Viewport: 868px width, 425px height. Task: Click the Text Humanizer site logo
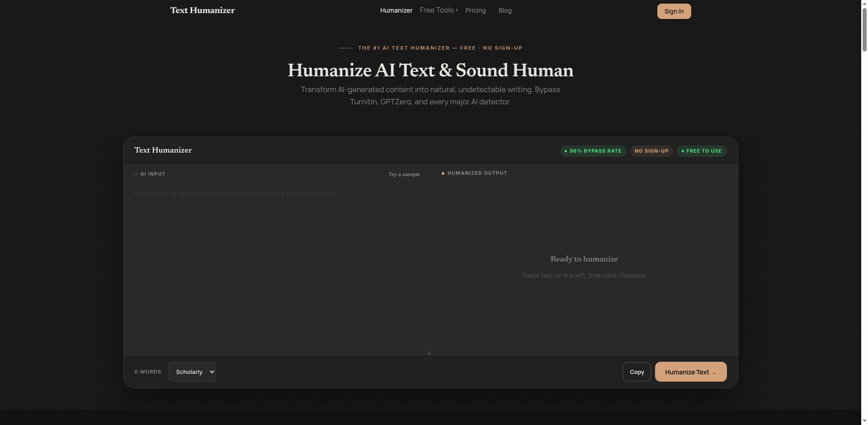[x=203, y=10]
